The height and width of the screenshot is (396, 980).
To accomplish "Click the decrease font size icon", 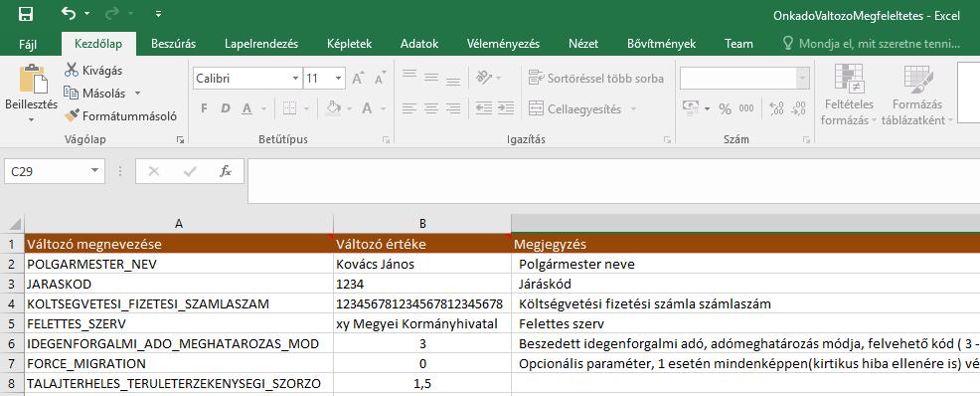I will click(x=380, y=79).
